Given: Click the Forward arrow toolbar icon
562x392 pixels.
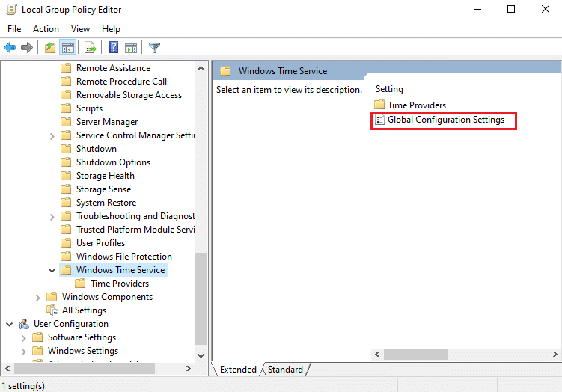Looking at the screenshot, I should [27, 48].
